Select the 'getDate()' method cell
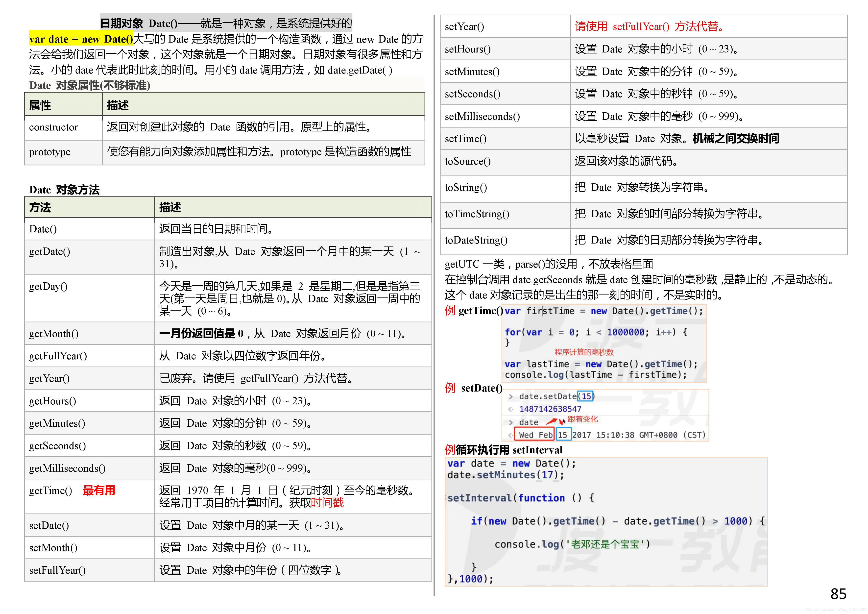This screenshot has height=614, width=868. tap(90, 257)
